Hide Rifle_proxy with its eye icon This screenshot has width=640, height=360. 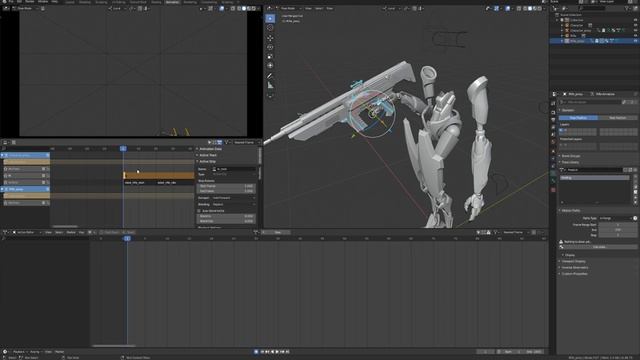coord(636,41)
